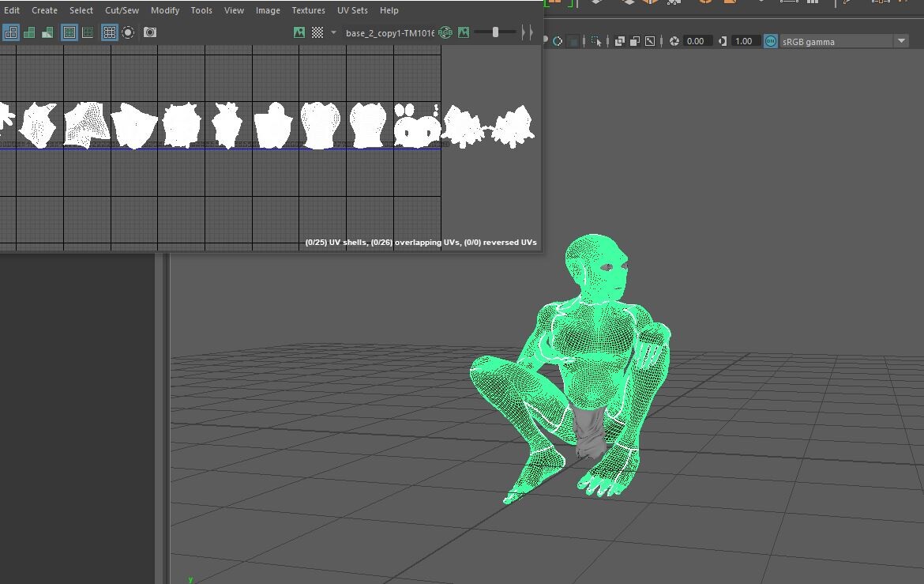
Task: Open the Textures menu
Action: tap(308, 10)
